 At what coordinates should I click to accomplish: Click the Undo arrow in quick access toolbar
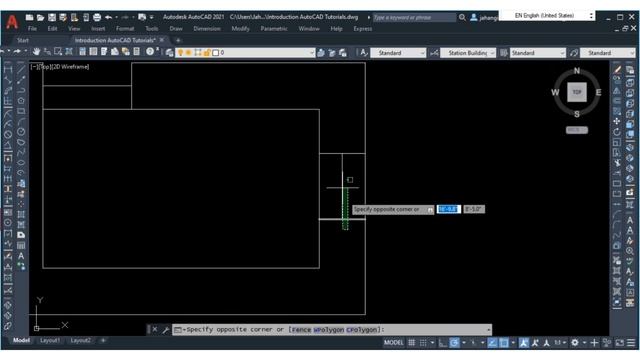tap(108, 17)
